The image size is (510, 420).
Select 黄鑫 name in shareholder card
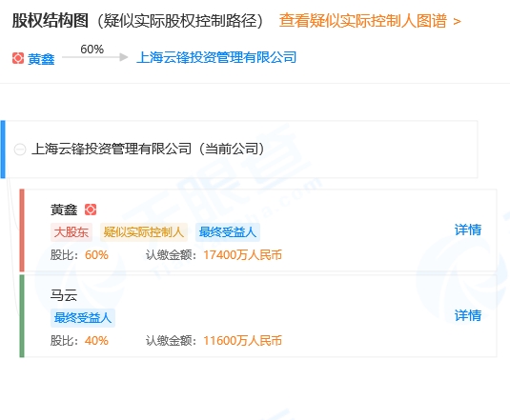click(x=64, y=210)
